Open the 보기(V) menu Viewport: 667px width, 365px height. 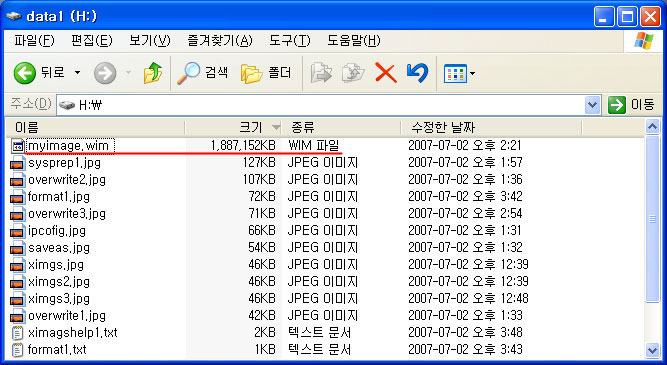coord(150,41)
